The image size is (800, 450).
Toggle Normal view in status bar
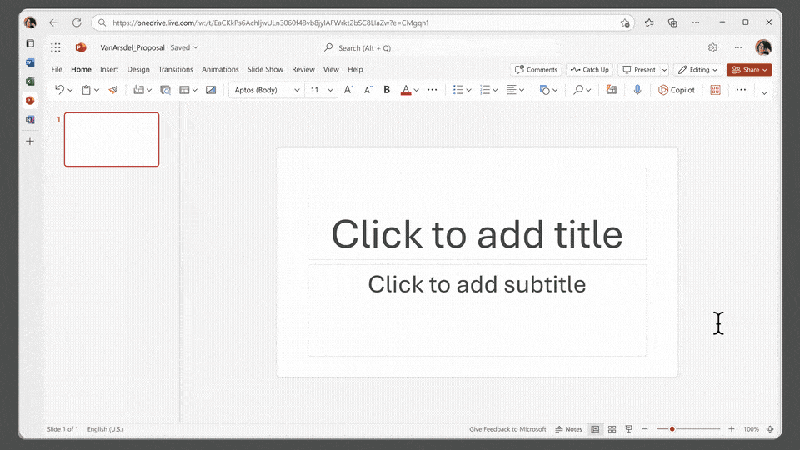tap(595, 429)
